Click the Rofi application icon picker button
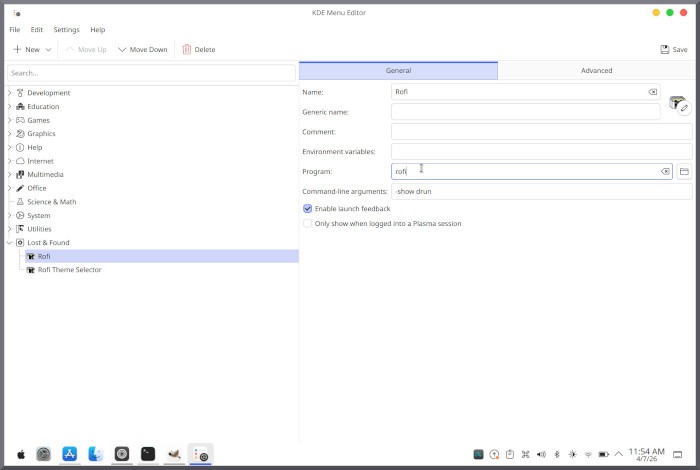Image resolution: width=700 pixels, height=470 pixels. pos(679,105)
